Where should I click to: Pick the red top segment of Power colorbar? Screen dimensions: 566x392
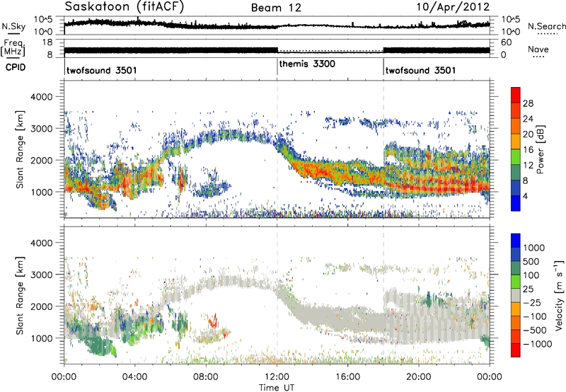pyautogui.click(x=516, y=95)
